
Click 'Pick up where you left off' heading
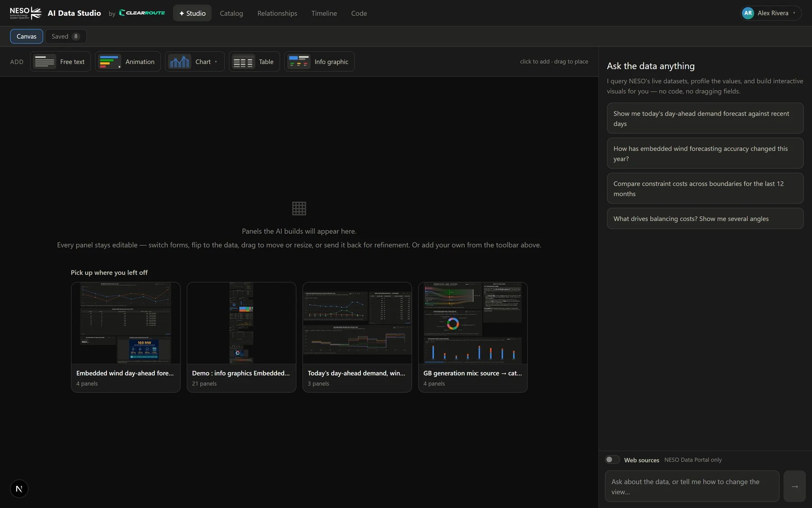pyautogui.click(x=109, y=272)
